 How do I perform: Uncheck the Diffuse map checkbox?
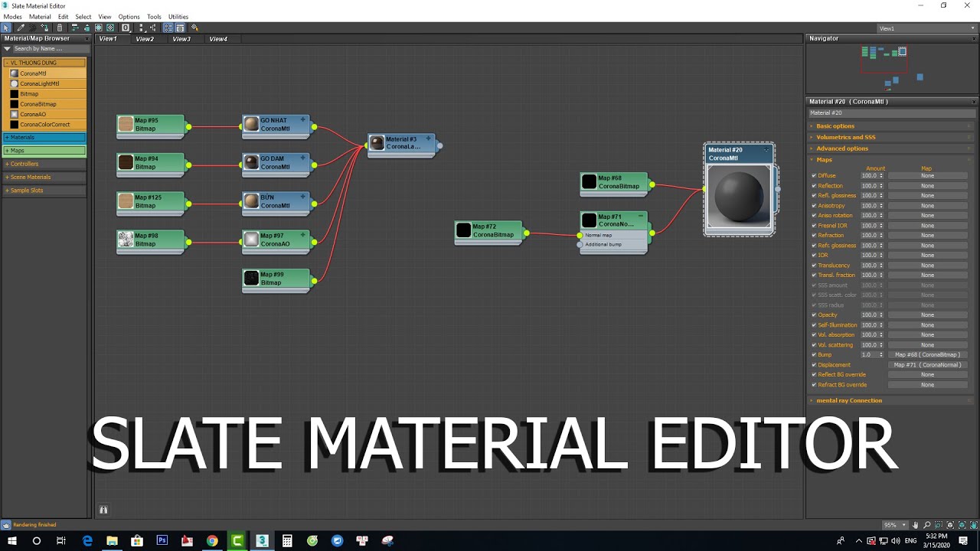pos(814,176)
